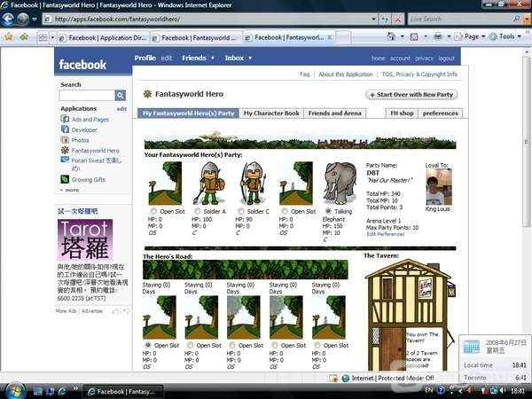Open Fantasyworld Hero sidebar icon
The width and height of the screenshot is (532, 399).
(65, 150)
